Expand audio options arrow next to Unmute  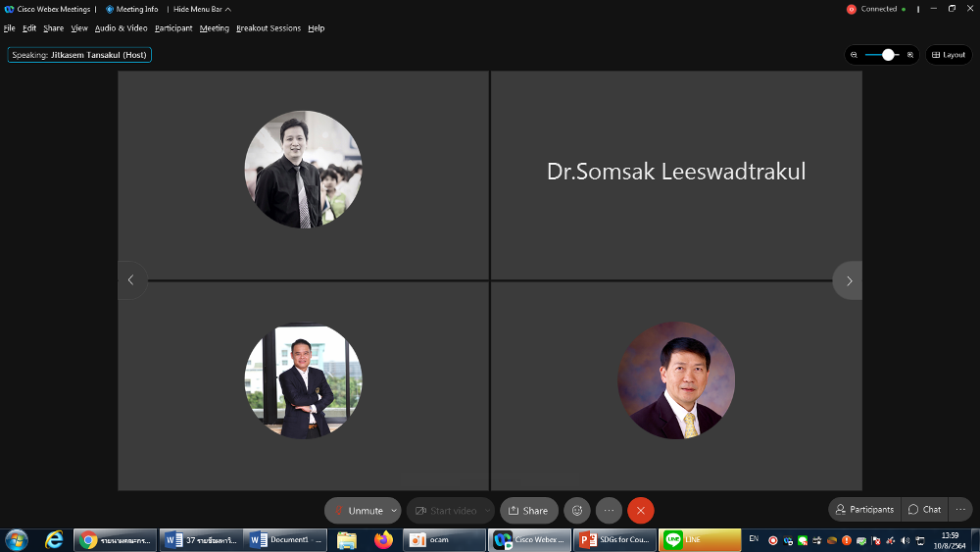(394, 510)
